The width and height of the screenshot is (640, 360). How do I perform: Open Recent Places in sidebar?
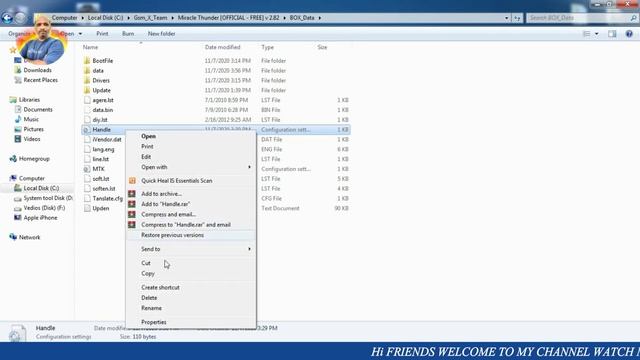point(40,80)
